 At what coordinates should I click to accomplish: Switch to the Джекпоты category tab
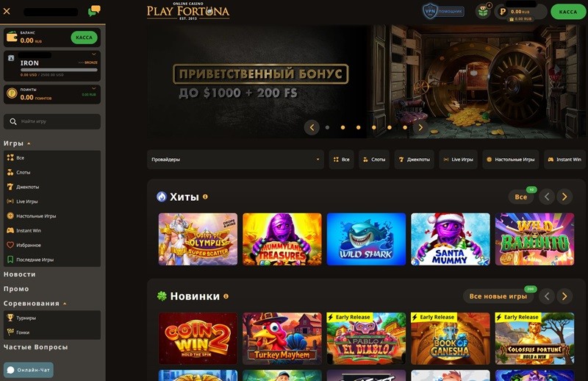(x=415, y=160)
